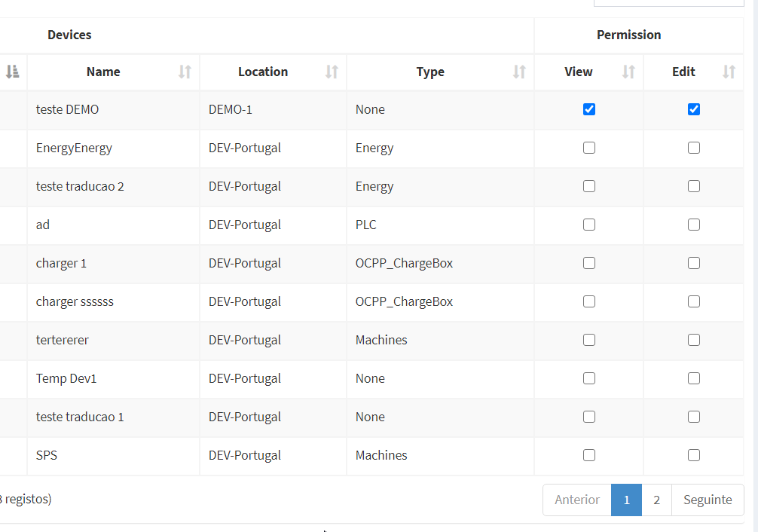
Task: Click the Seguinte pagination button
Action: point(707,500)
